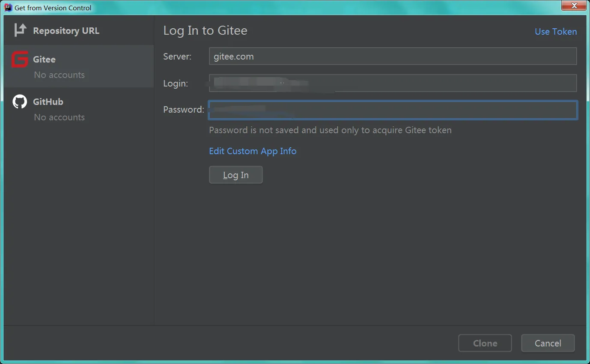
Task: Select Repository URL in the sidebar
Action: (x=78, y=30)
